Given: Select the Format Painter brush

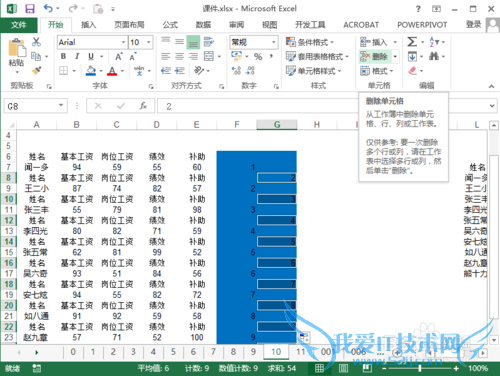Looking at the screenshot, I should (x=36, y=71).
